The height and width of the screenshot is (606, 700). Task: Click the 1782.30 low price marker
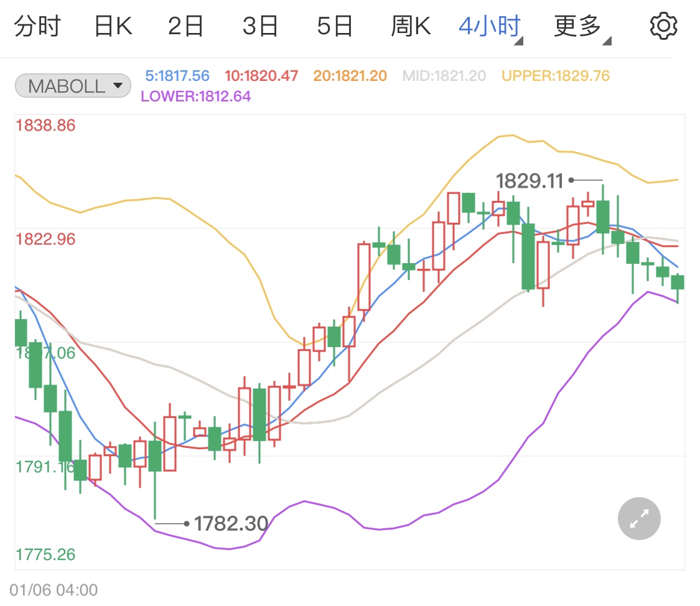[231, 523]
